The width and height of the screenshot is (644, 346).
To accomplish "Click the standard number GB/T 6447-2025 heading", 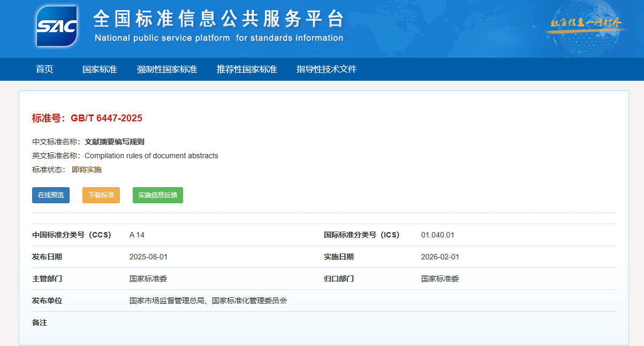I will pos(87,118).
